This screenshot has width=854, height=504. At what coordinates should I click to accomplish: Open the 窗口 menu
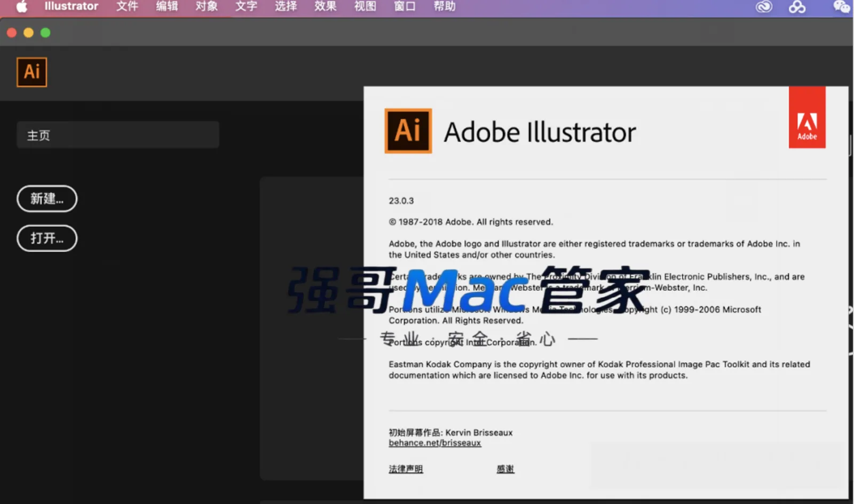click(x=405, y=6)
